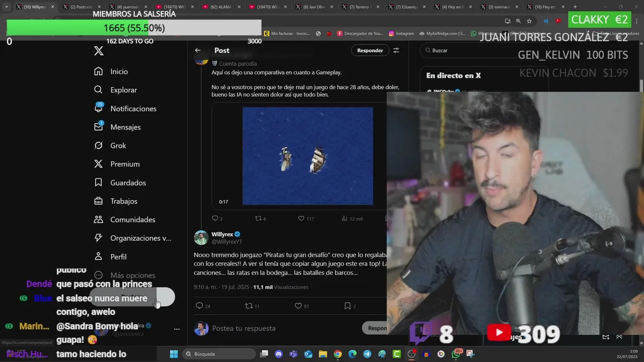
Task: Click the browser zoom magnifier icon
Action: [x=518, y=21]
